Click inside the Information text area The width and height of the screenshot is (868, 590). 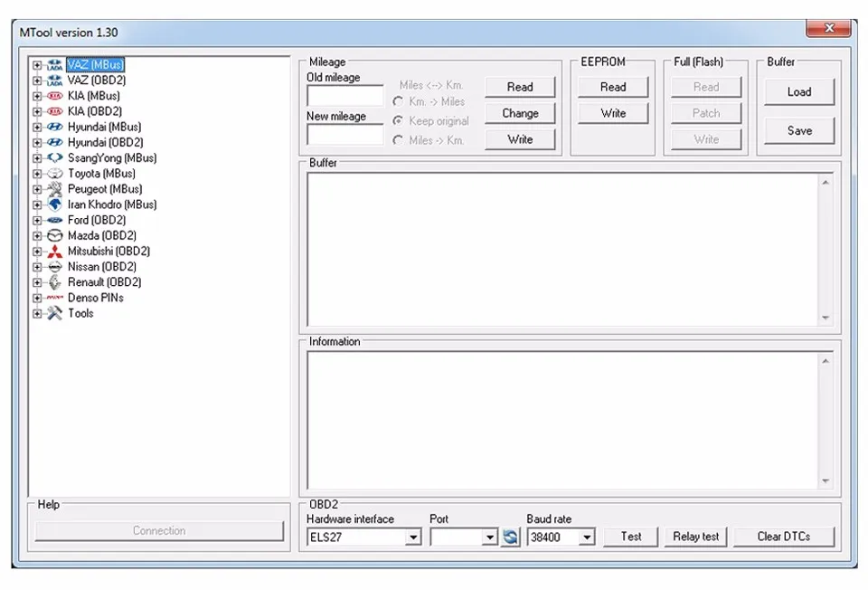(x=563, y=421)
